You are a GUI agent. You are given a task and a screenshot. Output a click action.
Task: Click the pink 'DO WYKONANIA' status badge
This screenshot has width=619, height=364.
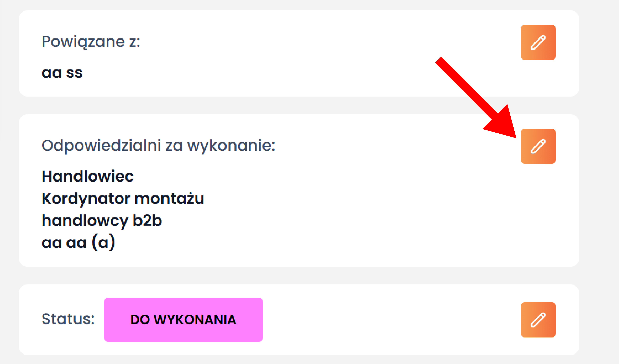[x=183, y=320]
